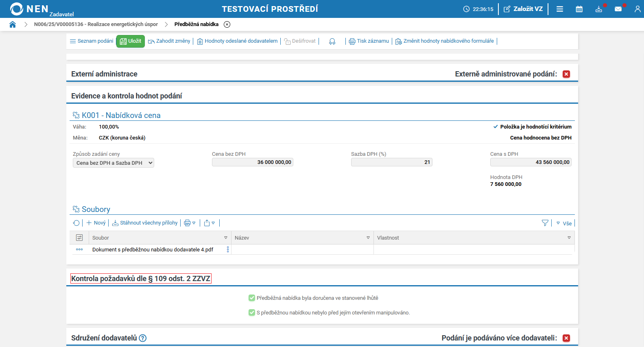The height and width of the screenshot is (347, 644).
Task: Click the green Uložit button
Action: [131, 41]
